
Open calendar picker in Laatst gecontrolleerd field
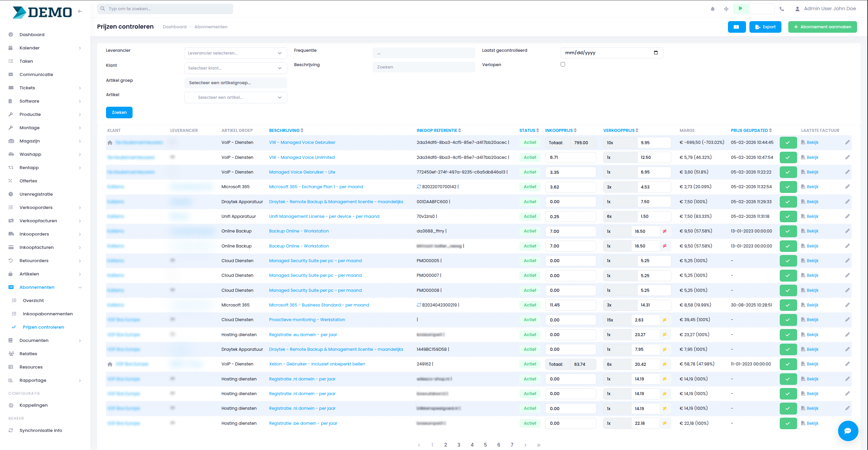point(656,52)
